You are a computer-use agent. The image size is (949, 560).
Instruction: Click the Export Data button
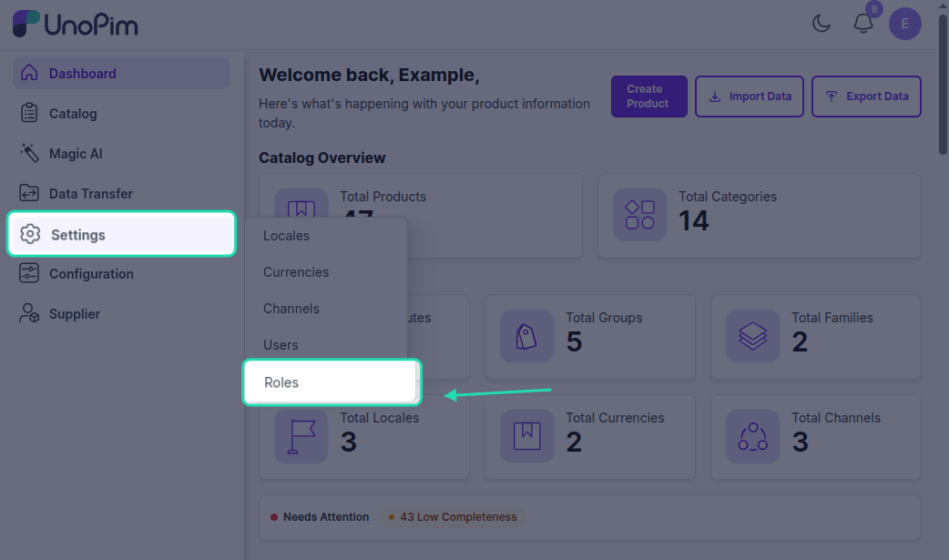pyautogui.click(x=866, y=97)
